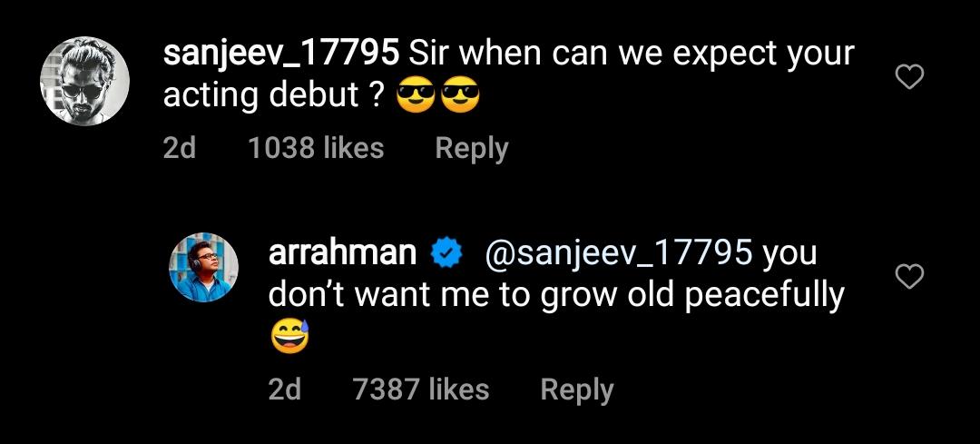Image resolution: width=980 pixels, height=444 pixels.
Task: Click the second sunglasses emoji
Action: click(x=459, y=96)
